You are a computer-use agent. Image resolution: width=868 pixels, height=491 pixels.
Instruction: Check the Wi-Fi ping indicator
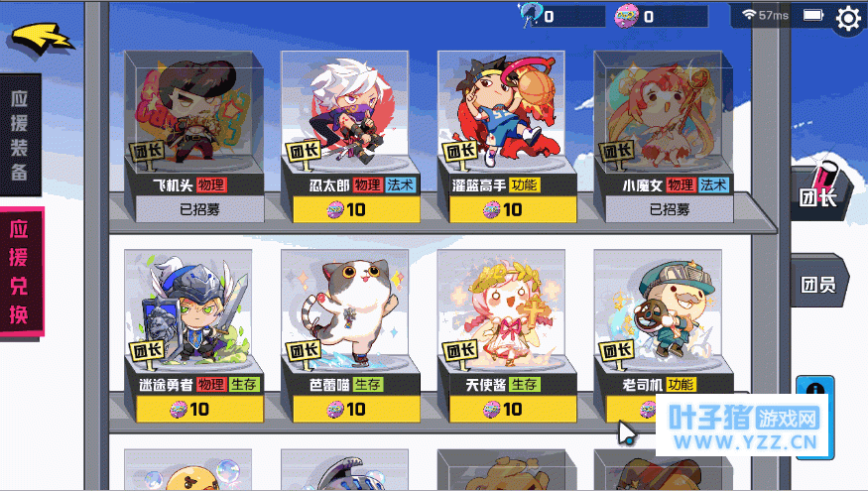(767, 15)
